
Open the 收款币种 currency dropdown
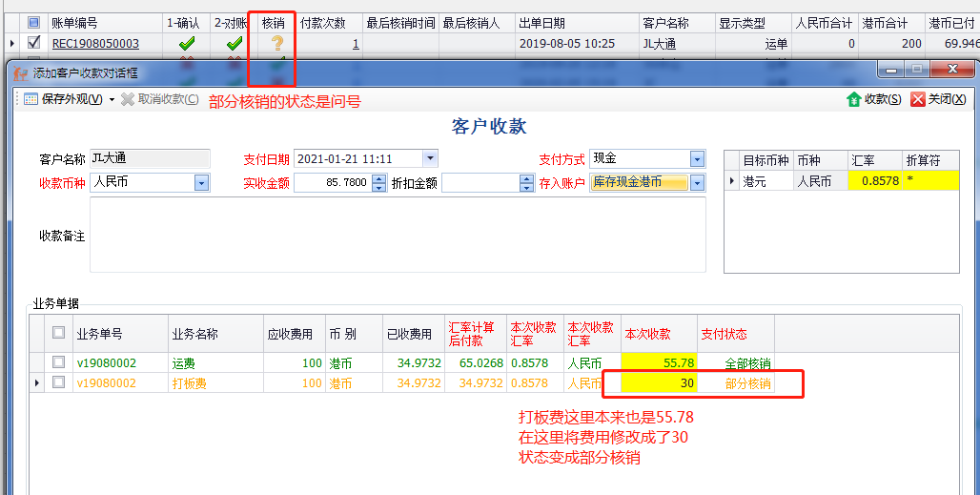tap(201, 182)
